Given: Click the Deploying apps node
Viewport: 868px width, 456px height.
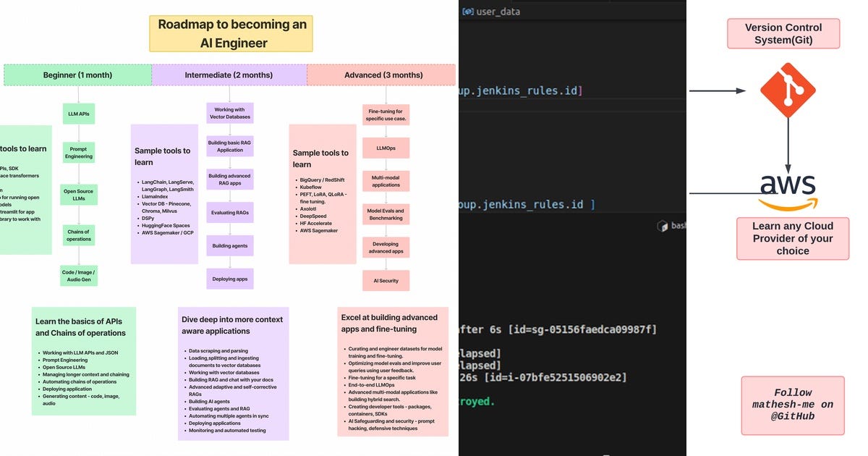Looking at the screenshot, I should [229, 279].
